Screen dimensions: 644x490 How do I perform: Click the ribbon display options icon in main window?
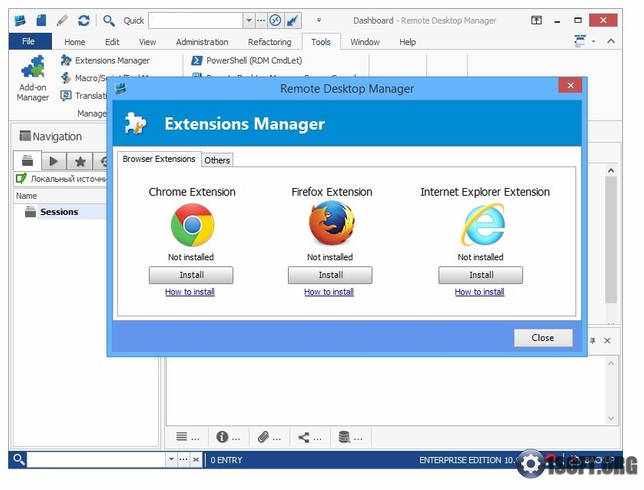click(x=536, y=20)
